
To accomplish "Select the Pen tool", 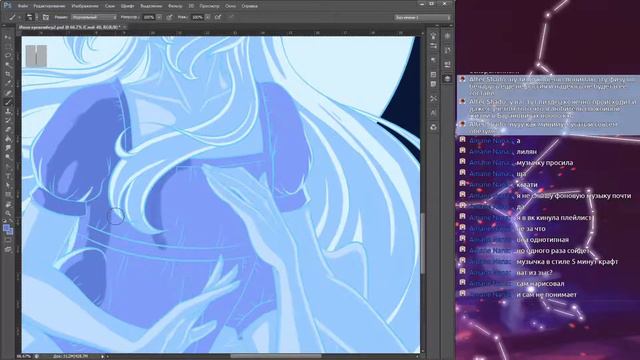I will 8,167.
